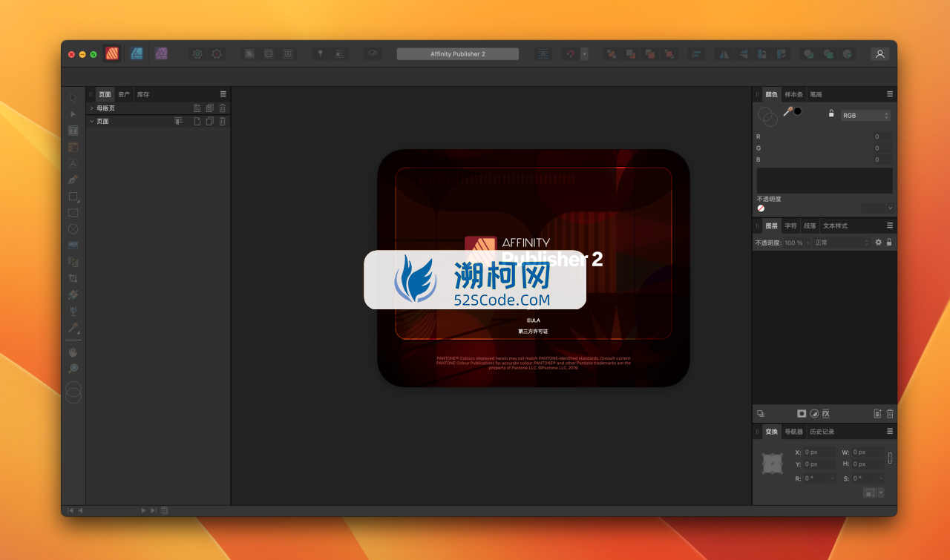Select the Zoom magnifier tool
The image size is (950, 560).
pyautogui.click(x=73, y=369)
